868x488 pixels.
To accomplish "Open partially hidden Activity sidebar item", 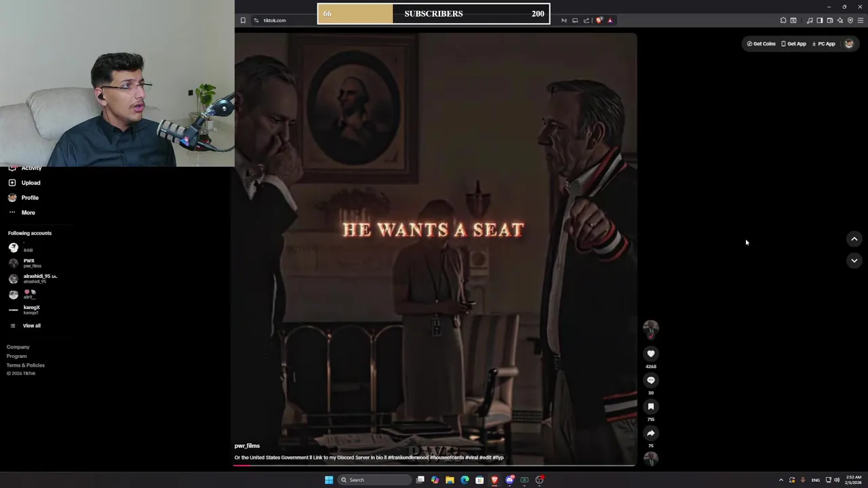I will pyautogui.click(x=25, y=168).
